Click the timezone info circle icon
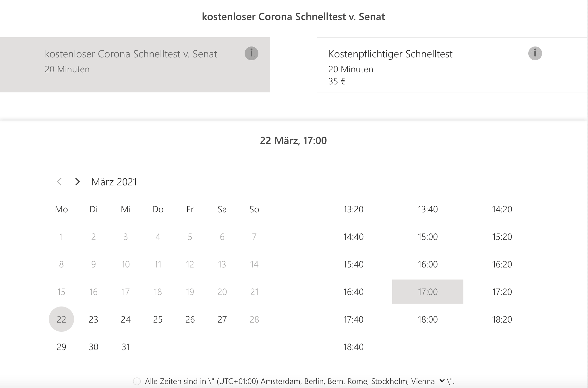Viewport: 588px width, 388px height. coord(137,381)
